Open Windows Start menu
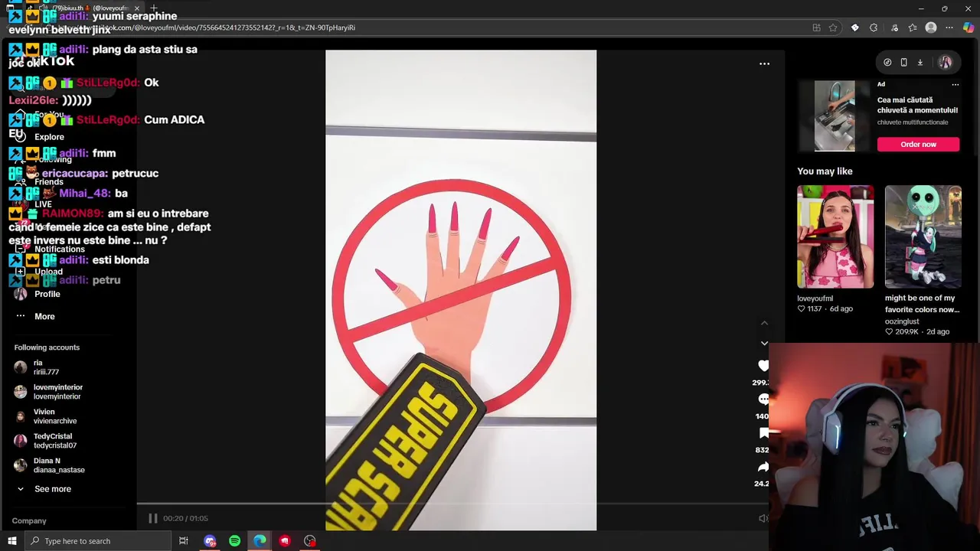The width and height of the screenshot is (980, 551). tap(11, 541)
